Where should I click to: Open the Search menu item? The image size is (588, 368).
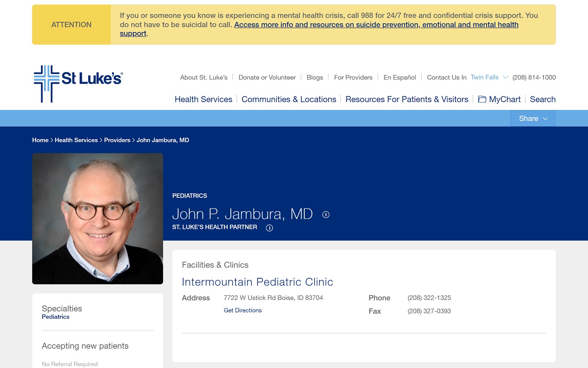542,99
